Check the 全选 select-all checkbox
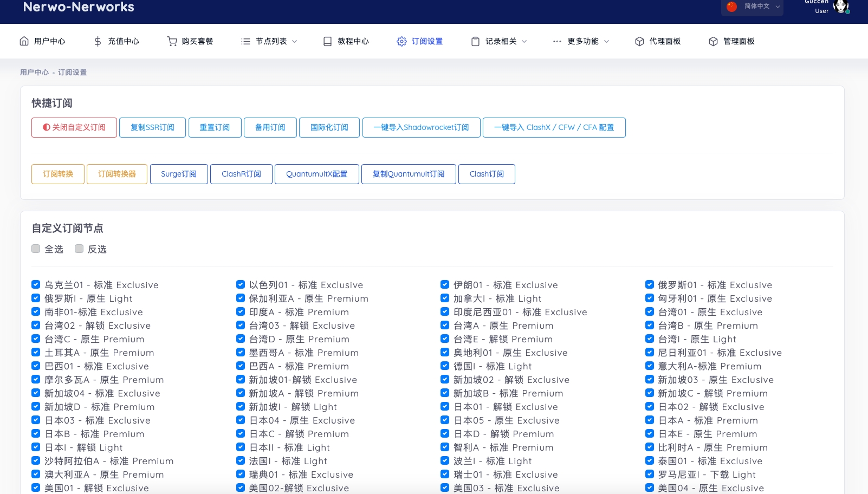 click(36, 249)
